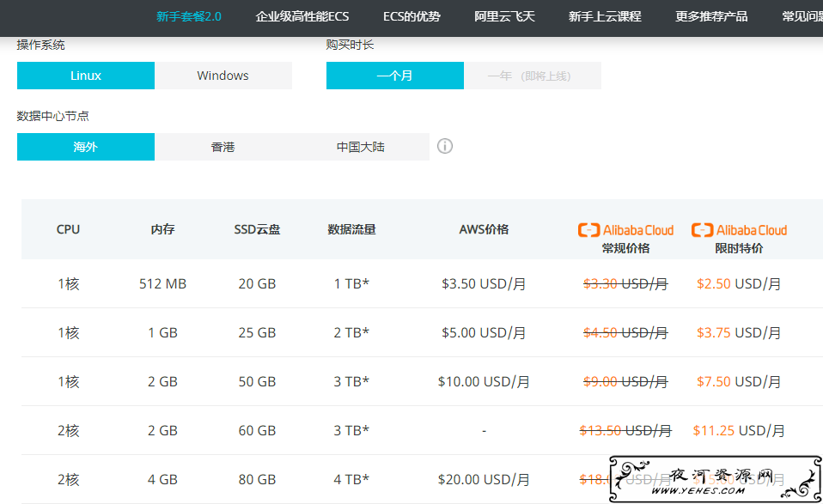The width and height of the screenshot is (823, 504).
Task: Click the struck-through $4.50 USD/月 price
Action: click(x=625, y=332)
